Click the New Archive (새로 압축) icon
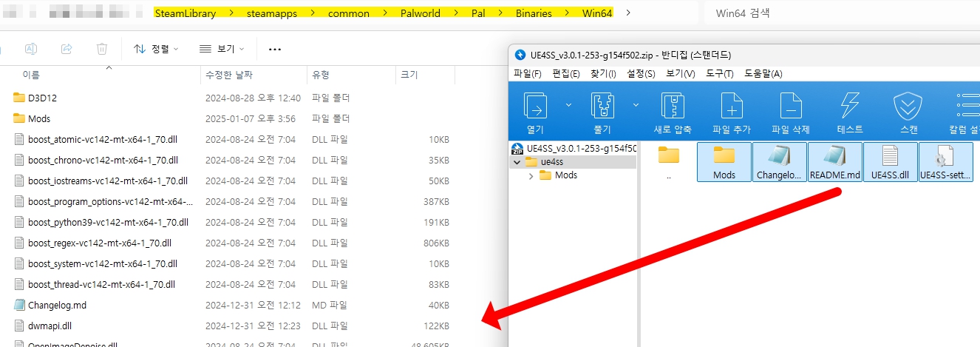 [672, 107]
